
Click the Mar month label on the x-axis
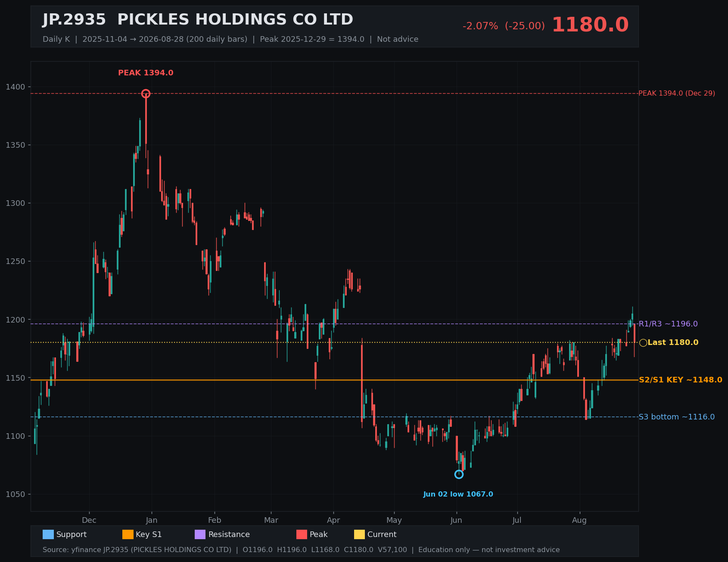(x=271, y=520)
